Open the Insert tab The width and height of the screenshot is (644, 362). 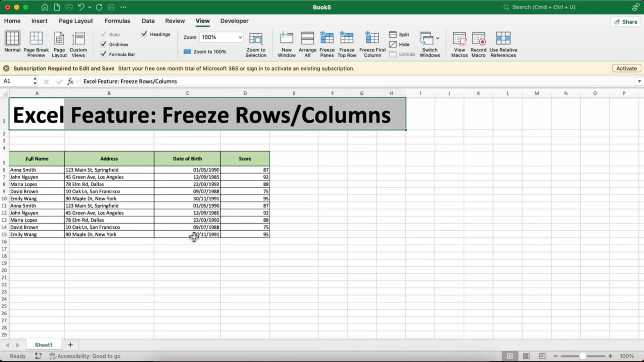click(39, 21)
